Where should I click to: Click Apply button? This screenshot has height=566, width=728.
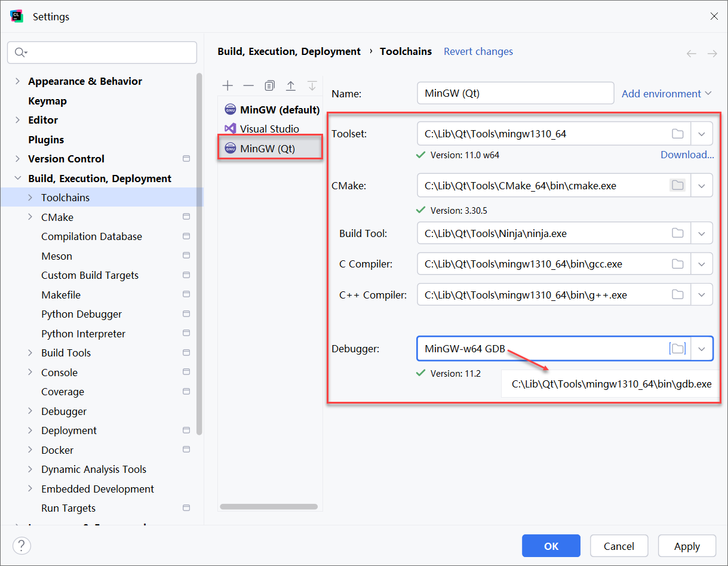(687, 546)
